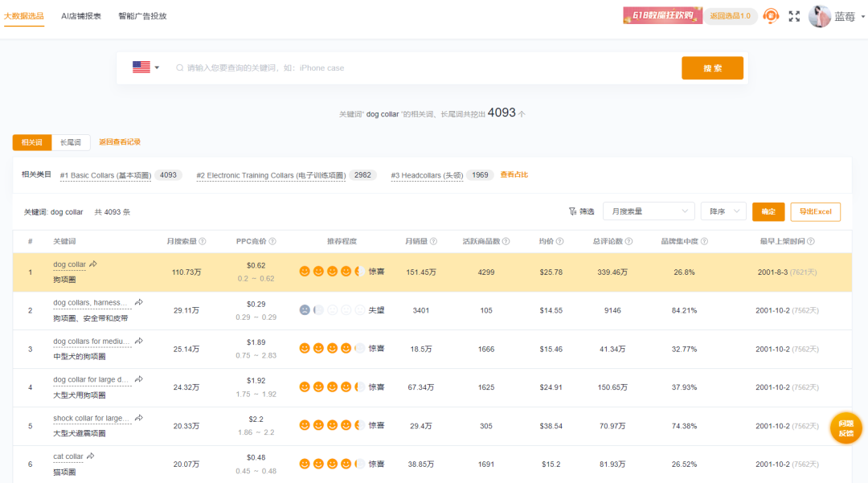This screenshot has height=483, width=868.
Task: Open the US flag country selector
Action: (x=145, y=68)
